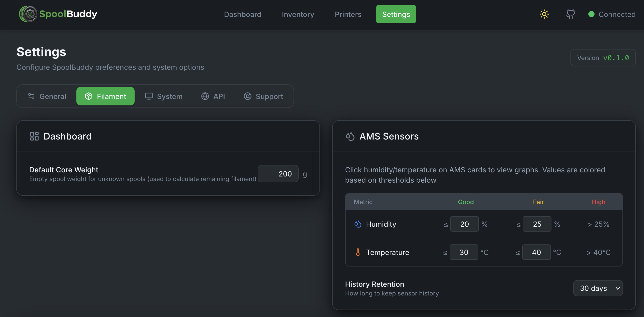Click the SpoolBuddy brand name link
Screen dimensions: 644x317
[x=68, y=14]
